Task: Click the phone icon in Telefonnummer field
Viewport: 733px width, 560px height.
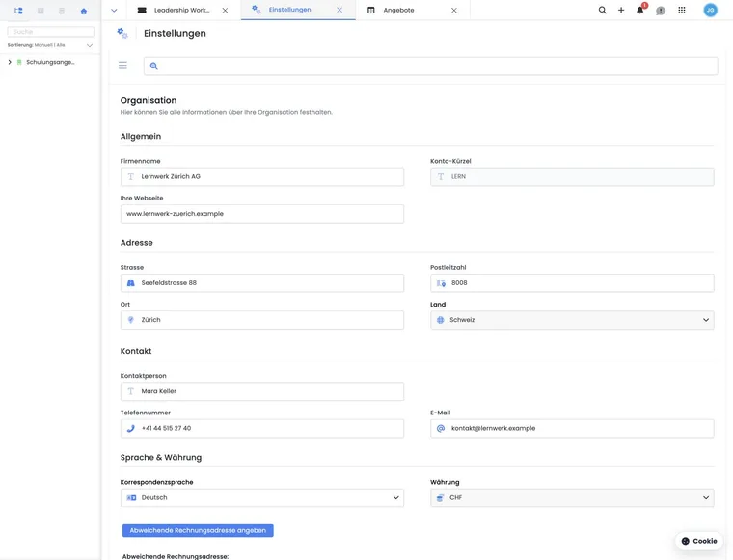Action: coord(131,428)
